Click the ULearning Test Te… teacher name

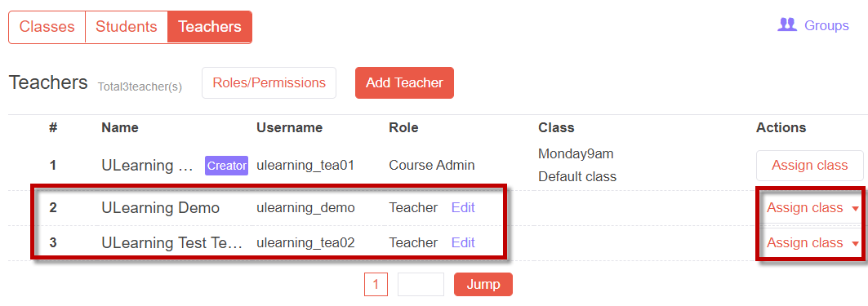point(172,243)
